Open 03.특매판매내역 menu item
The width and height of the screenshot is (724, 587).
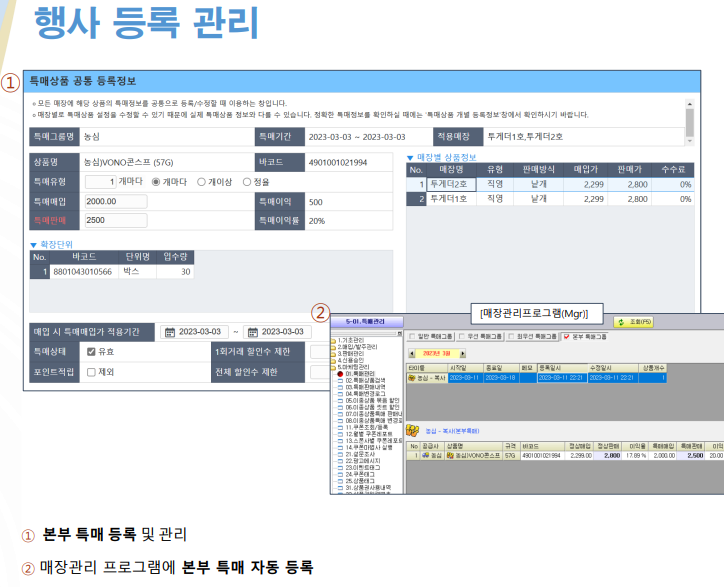(365, 387)
